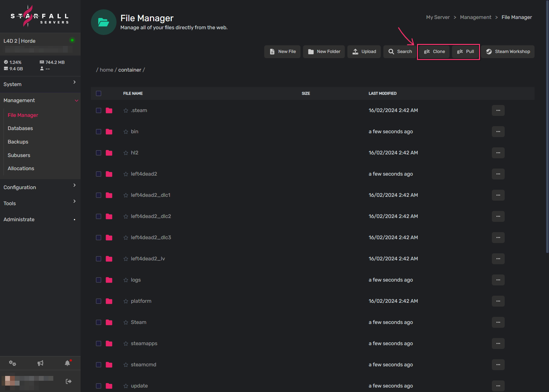Click the settings gears icon in sidebar footer
This screenshot has width=549, height=392.
pos(13,363)
